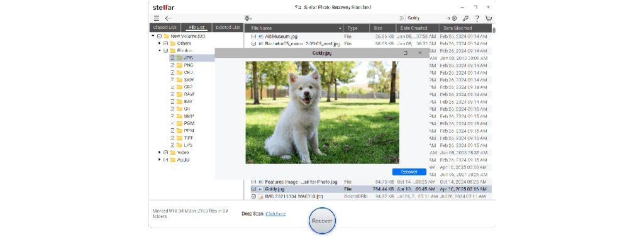
Task: Click the IMG 20211004 deleted file icon
Action: 261,196
